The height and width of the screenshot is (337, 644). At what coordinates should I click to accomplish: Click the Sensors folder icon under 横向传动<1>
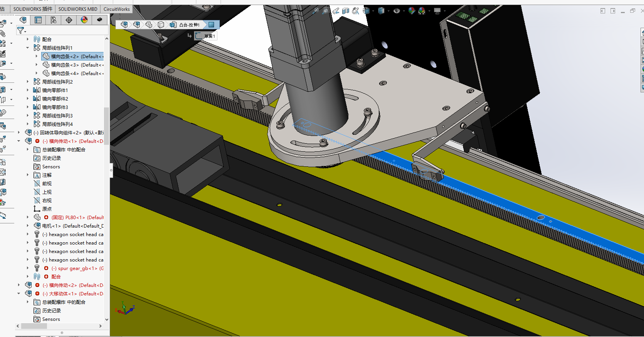coord(37,166)
